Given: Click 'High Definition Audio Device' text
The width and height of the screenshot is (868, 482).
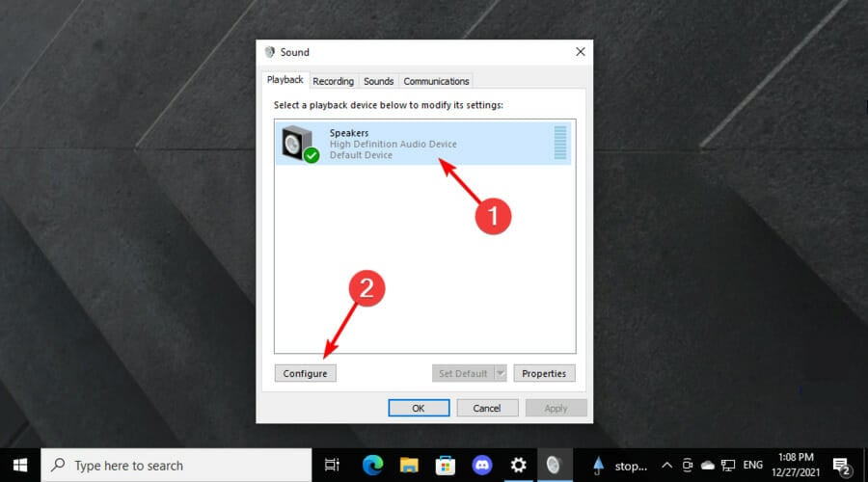Looking at the screenshot, I should [393, 144].
